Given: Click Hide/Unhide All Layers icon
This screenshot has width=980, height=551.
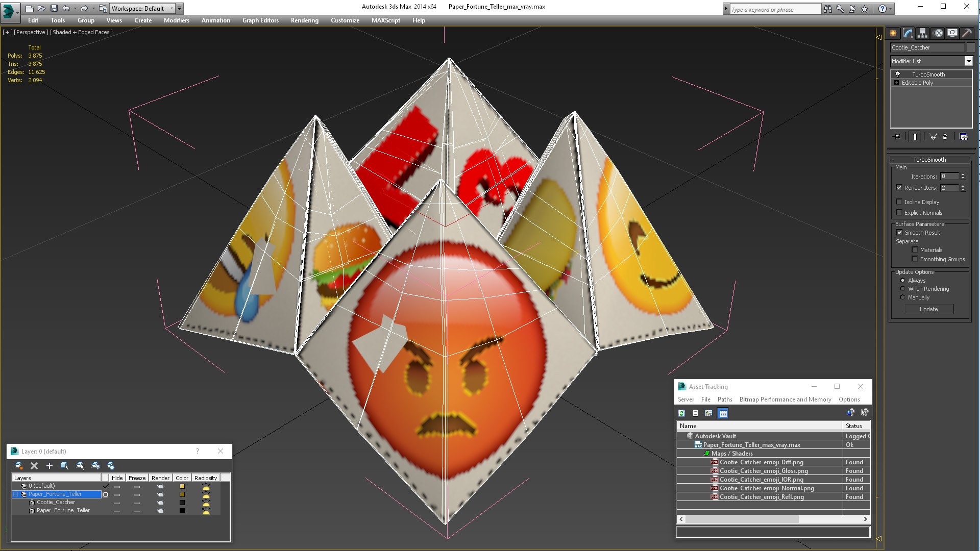Looking at the screenshot, I should (x=95, y=465).
